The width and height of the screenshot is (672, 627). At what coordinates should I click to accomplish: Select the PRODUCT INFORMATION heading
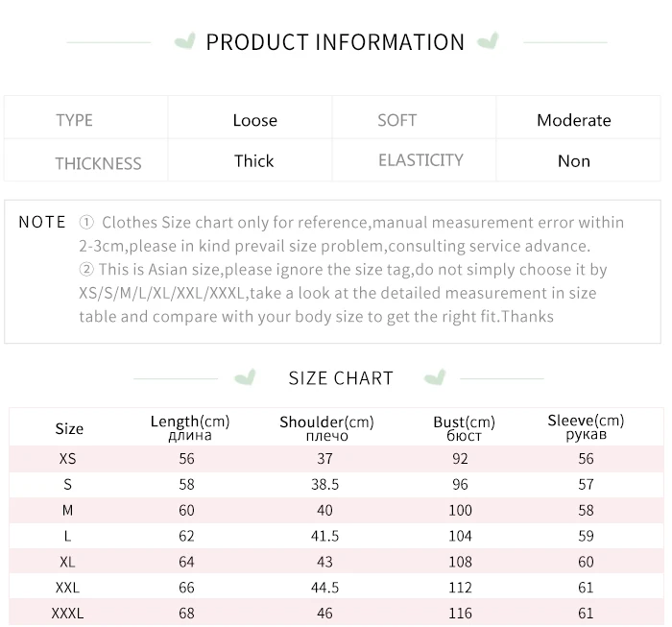(335, 42)
